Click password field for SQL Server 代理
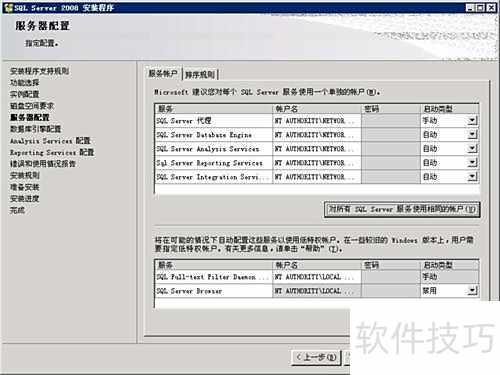 391,121
